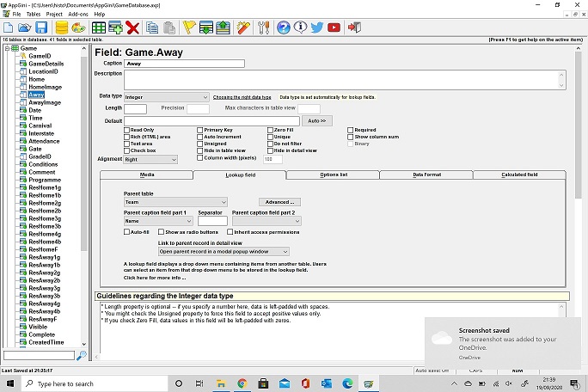Add a new field with the green plus icon
This screenshot has width=588, height=392.
[x=115, y=28]
